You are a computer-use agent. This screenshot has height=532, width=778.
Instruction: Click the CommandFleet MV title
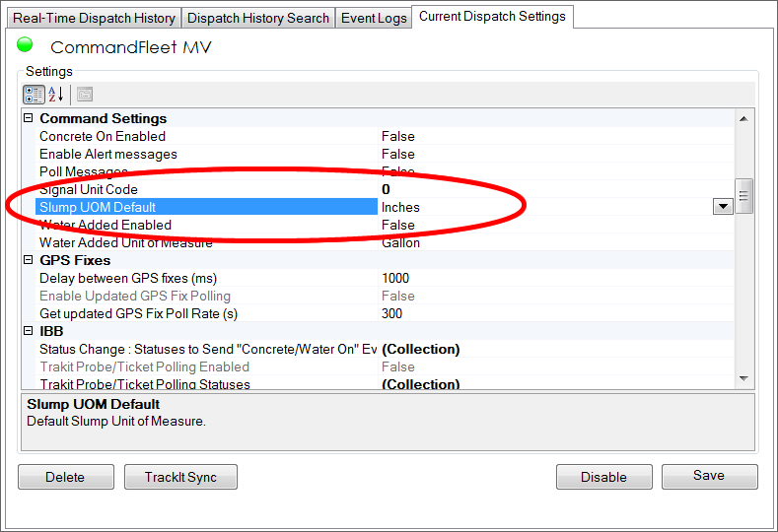click(131, 47)
